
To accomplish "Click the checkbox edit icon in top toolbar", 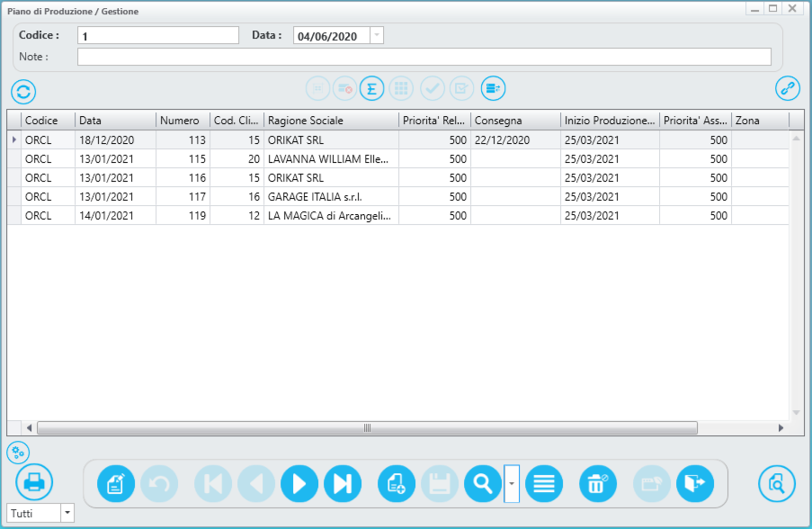I will pyautogui.click(x=461, y=88).
